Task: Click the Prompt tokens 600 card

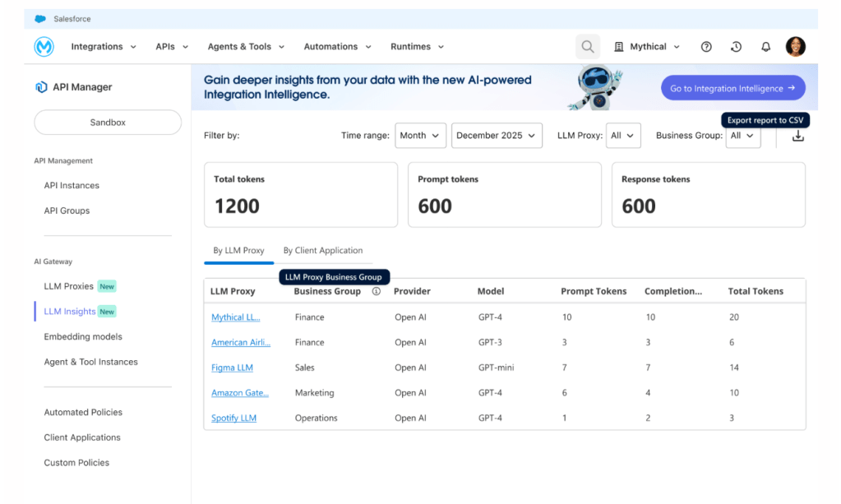Action: pyautogui.click(x=505, y=195)
